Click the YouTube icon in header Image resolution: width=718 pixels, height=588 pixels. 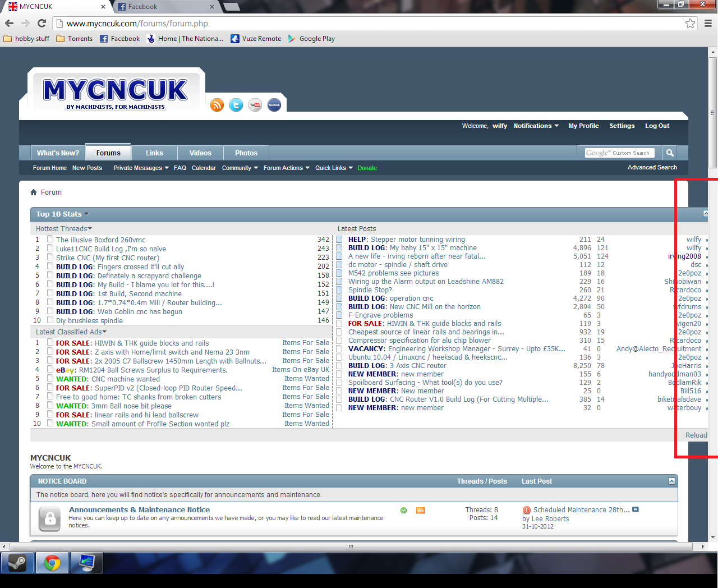(255, 105)
